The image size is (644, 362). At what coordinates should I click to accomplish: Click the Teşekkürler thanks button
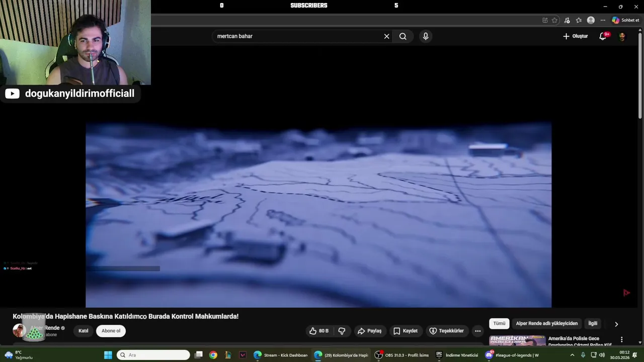click(x=447, y=331)
